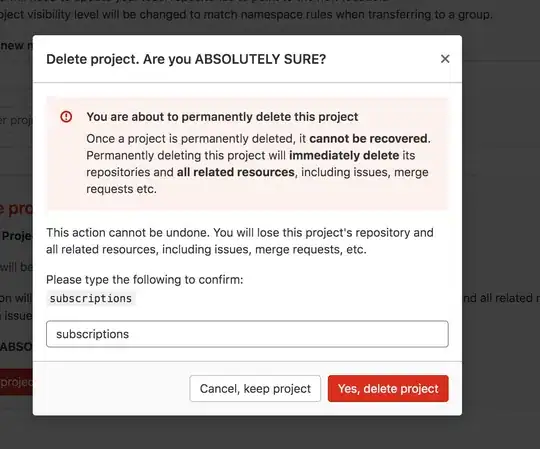Click the subscriptions code snippet label

[91, 298]
